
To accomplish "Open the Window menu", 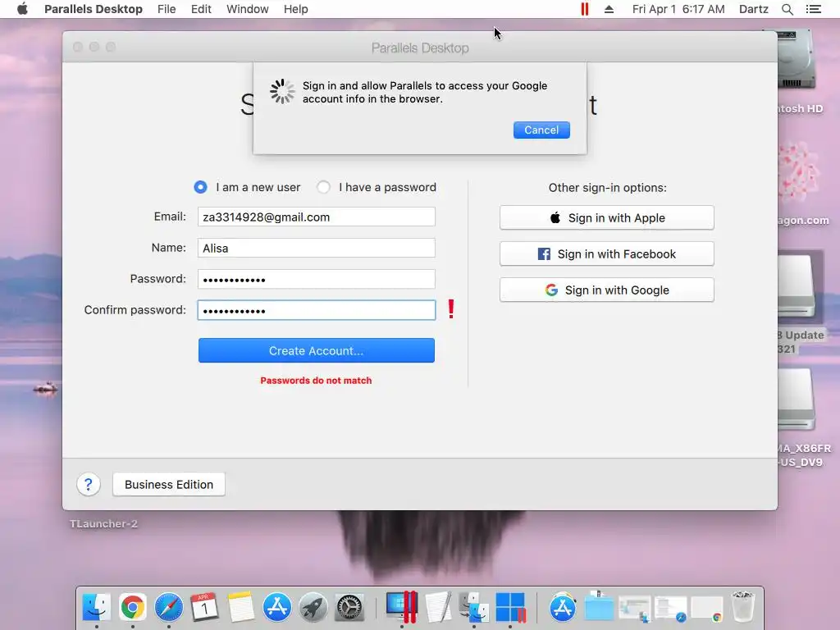I will (248, 9).
